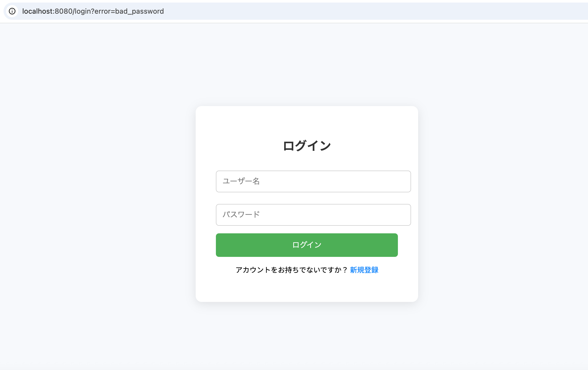Click the center of the green sign-in button
Screen dimensions: 588x370
pyautogui.click(x=307, y=245)
